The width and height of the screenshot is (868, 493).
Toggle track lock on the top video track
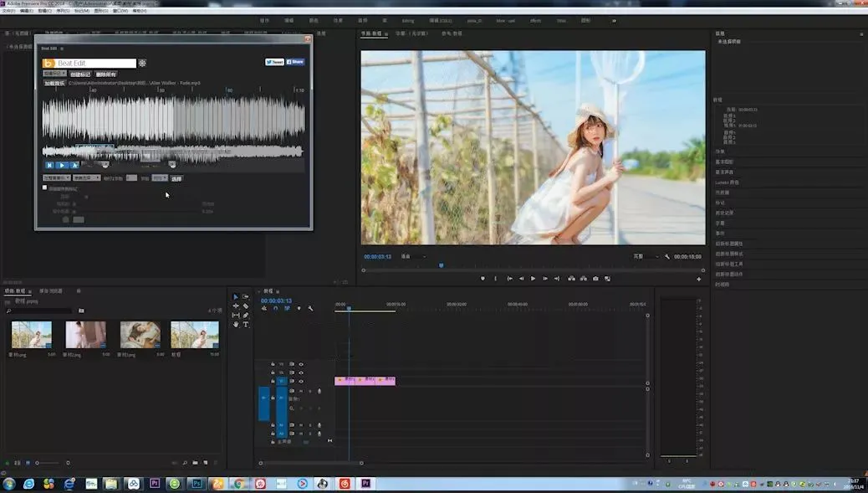(273, 364)
